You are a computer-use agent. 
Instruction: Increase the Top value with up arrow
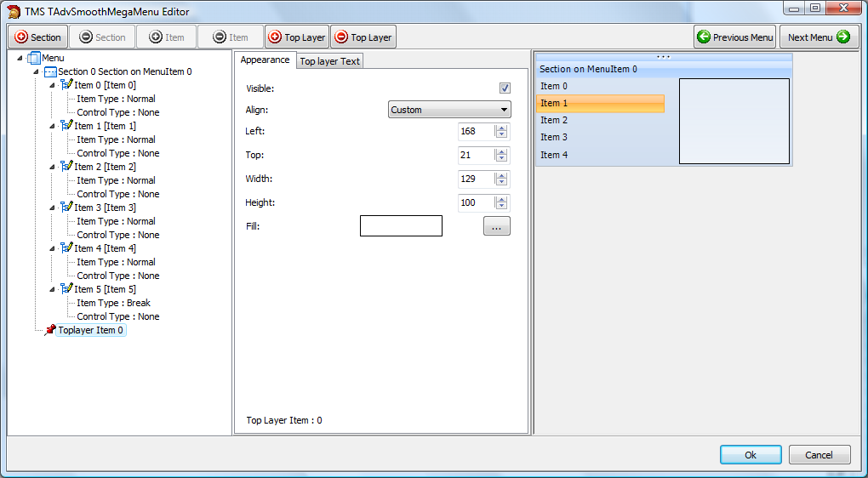tap(501, 151)
